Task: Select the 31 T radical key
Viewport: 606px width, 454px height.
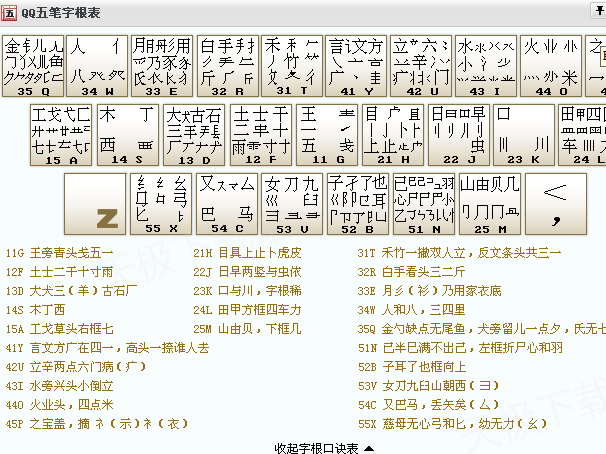Action: point(292,66)
